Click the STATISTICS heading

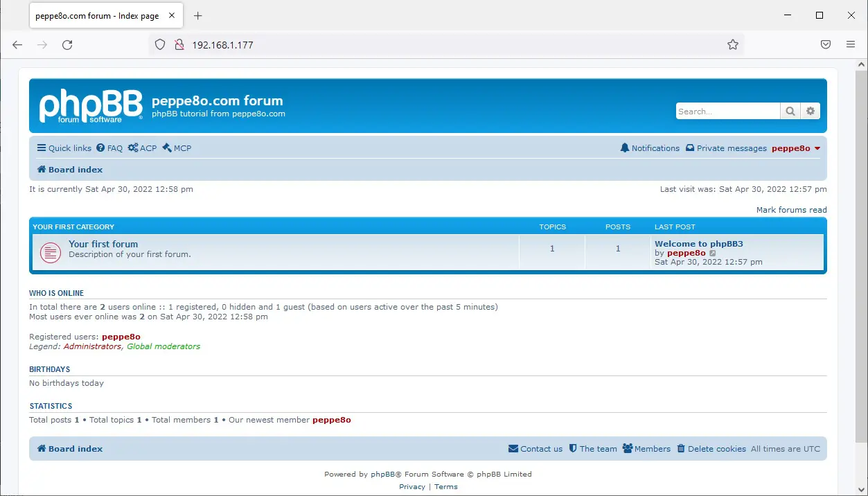(51, 406)
